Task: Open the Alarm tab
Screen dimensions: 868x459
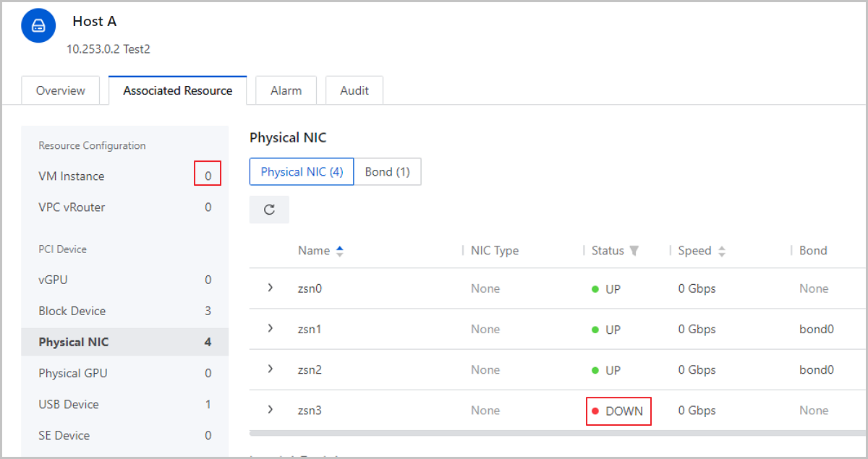Action: pos(286,90)
